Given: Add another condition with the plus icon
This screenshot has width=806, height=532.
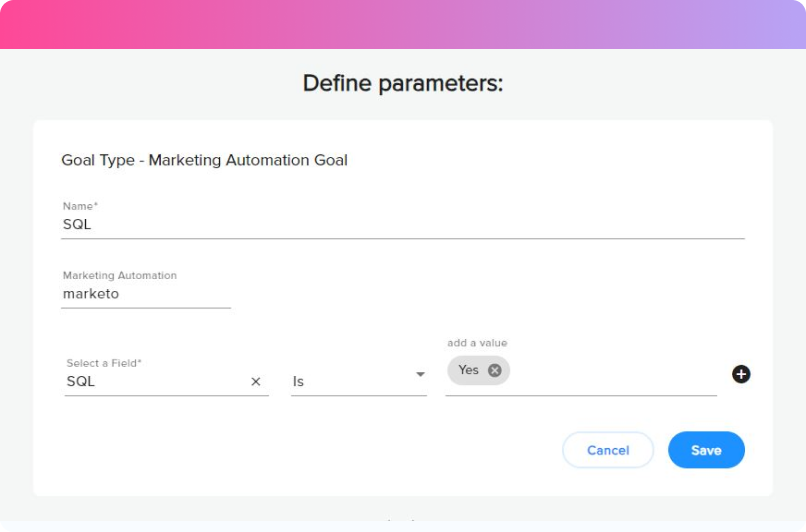Looking at the screenshot, I should pos(741,374).
